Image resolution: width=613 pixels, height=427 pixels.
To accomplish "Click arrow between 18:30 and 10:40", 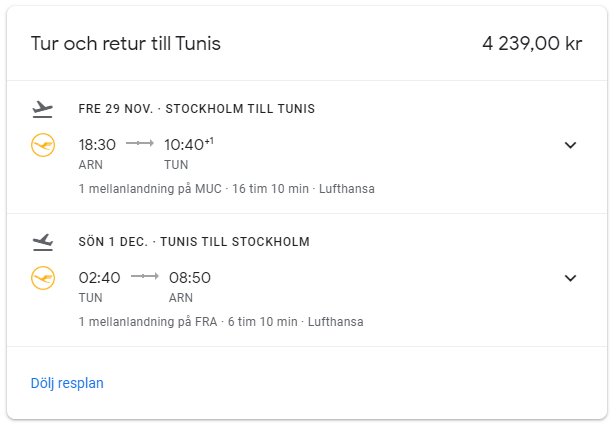I will [x=139, y=144].
